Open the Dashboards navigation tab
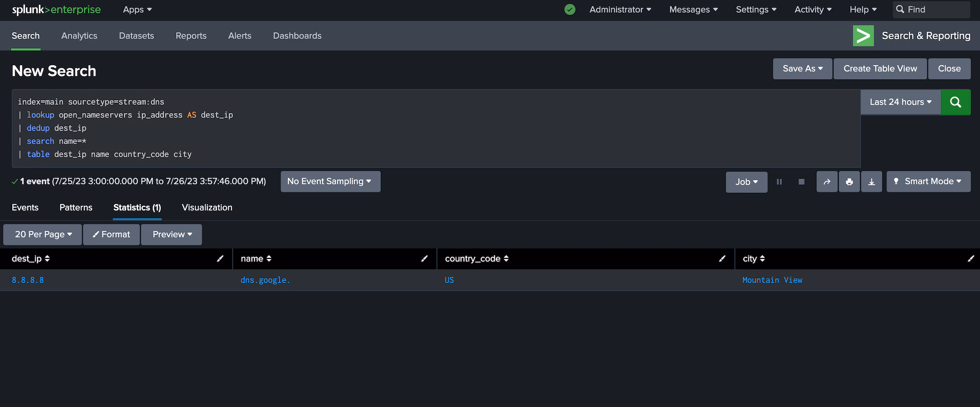The image size is (980, 407). [297, 36]
